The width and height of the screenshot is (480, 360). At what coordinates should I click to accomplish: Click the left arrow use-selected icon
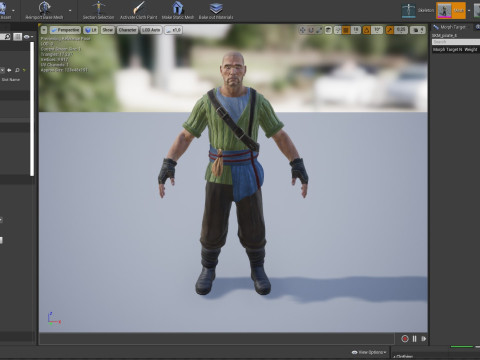9,70
